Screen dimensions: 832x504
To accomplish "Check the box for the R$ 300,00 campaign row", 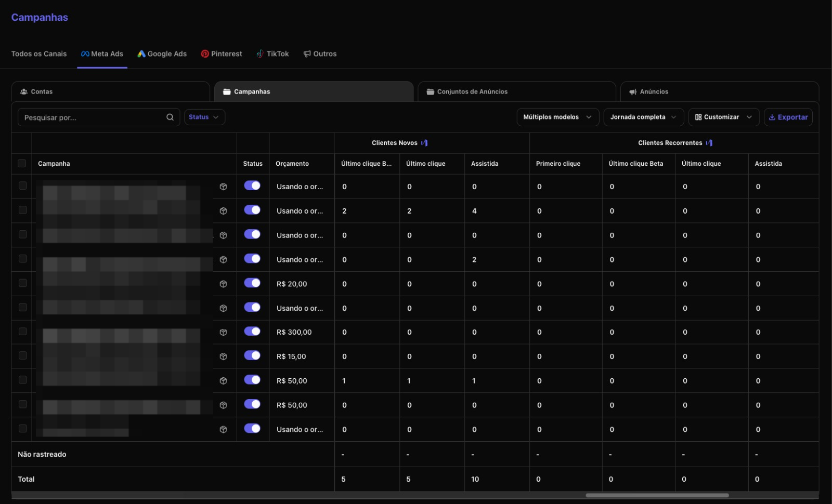I will 23,331.
